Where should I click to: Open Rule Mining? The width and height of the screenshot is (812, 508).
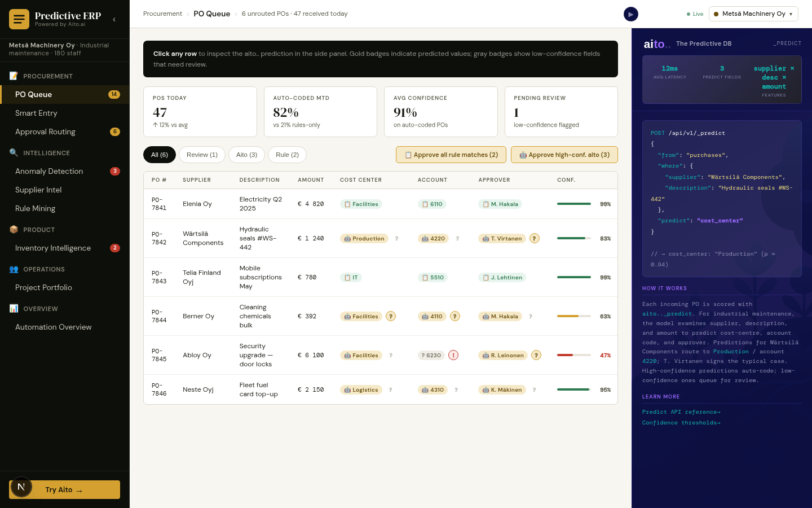[65, 208]
